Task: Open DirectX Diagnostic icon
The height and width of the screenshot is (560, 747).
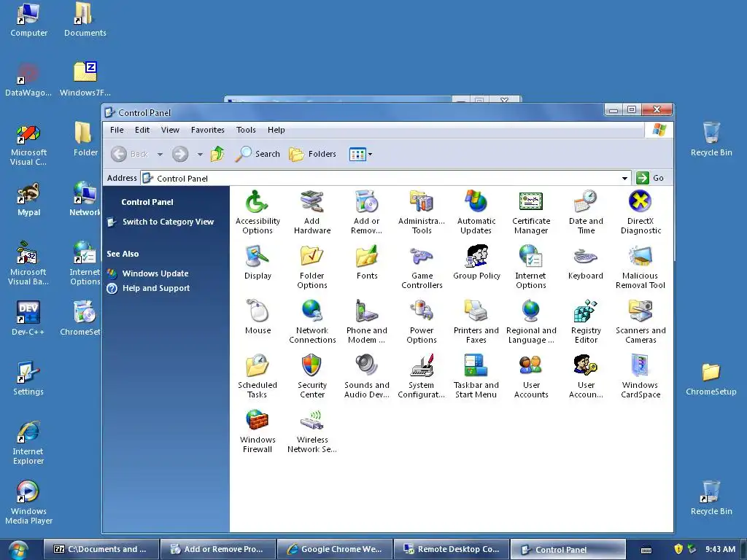Action: click(640, 212)
